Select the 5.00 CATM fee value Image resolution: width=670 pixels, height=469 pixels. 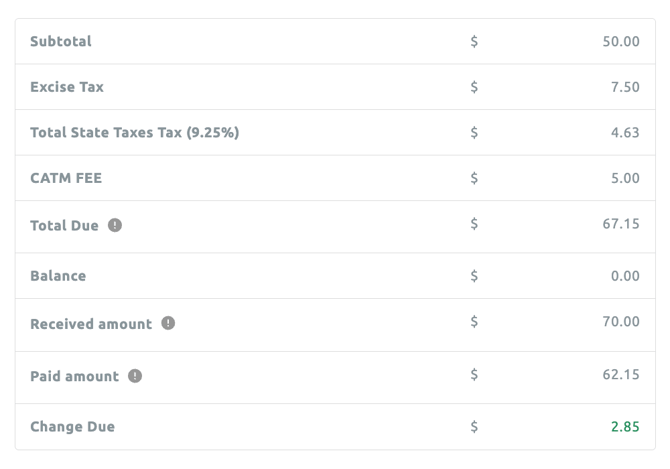tap(626, 179)
